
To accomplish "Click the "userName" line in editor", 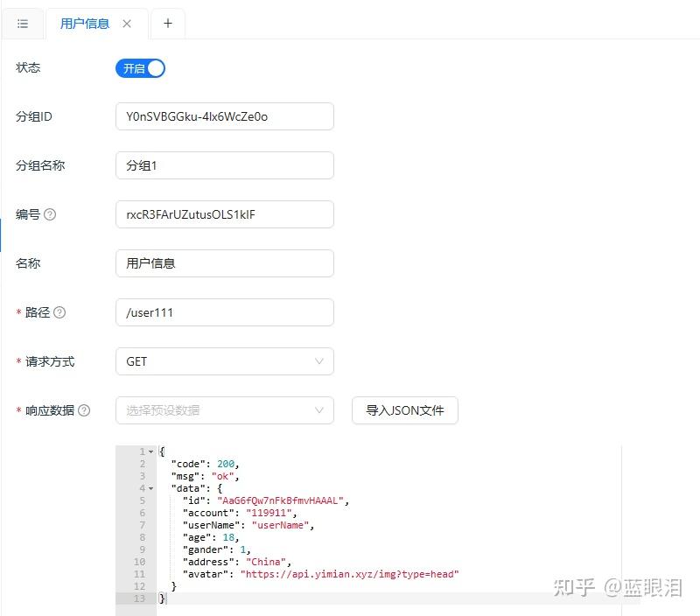I will click(x=248, y=525).
